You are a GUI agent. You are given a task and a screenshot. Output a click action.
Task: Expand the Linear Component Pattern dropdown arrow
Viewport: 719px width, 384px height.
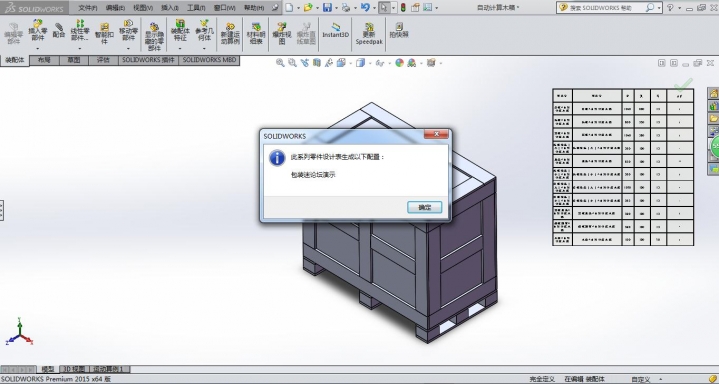click(79, 48)
